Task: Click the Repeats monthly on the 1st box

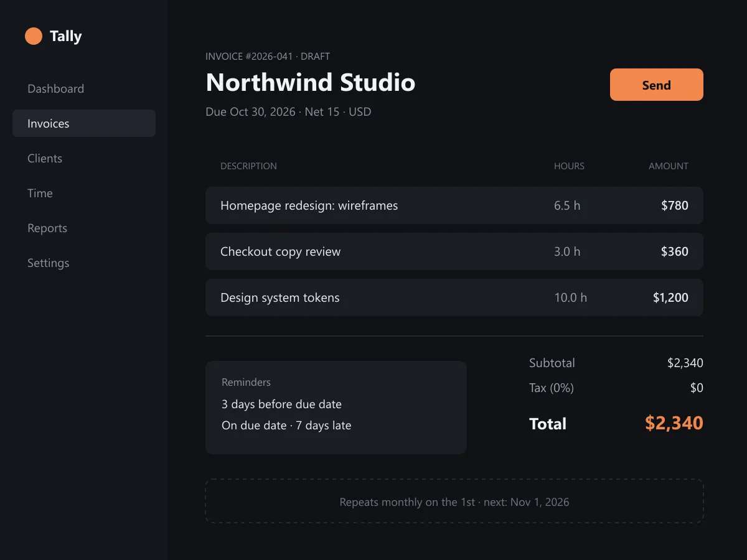Action: (454, 501)
